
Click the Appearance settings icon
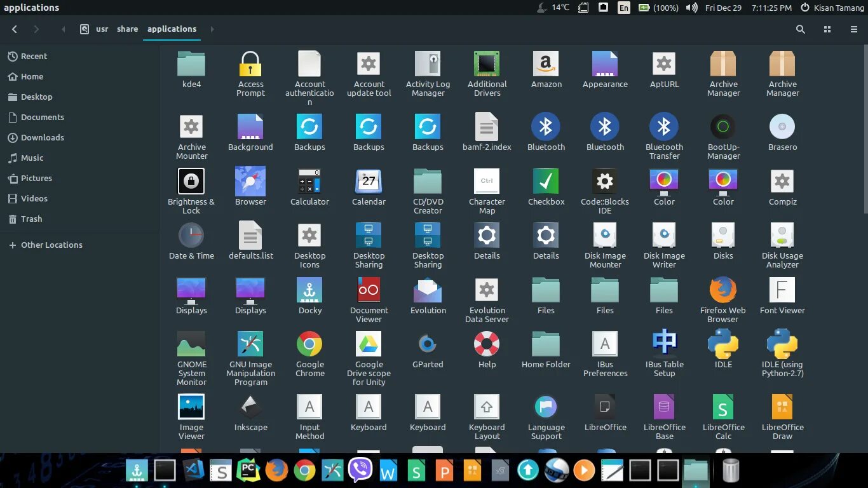pos(605,64)
